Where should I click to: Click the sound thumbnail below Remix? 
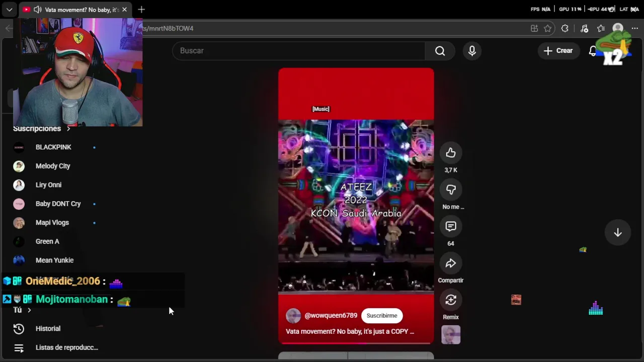pos(451,335)
